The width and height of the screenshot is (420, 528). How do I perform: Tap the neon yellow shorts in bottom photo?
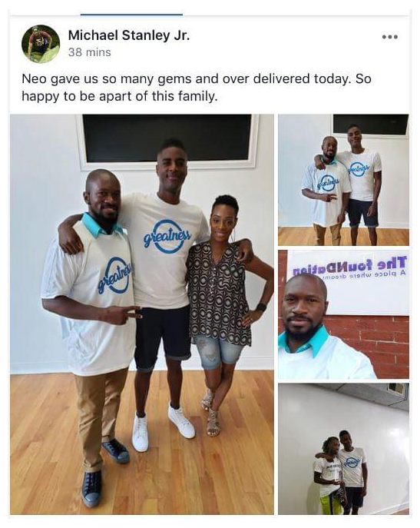332,503
